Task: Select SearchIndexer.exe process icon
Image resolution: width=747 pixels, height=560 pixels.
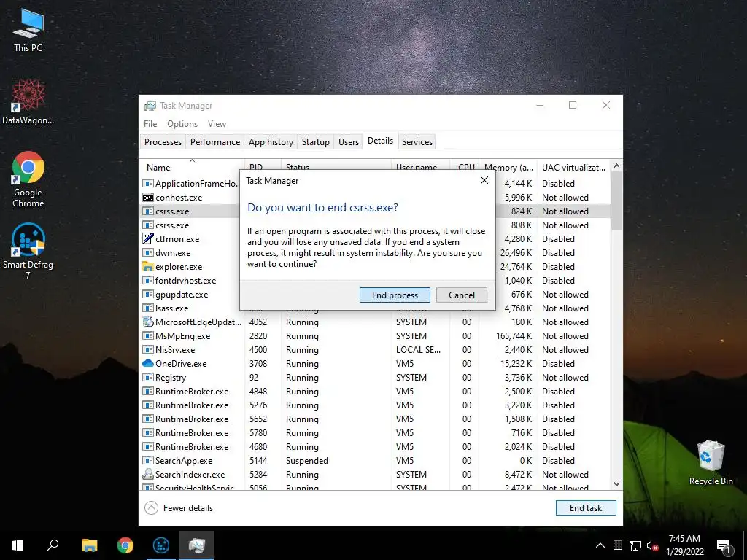Action: click(x=148, y=474)
